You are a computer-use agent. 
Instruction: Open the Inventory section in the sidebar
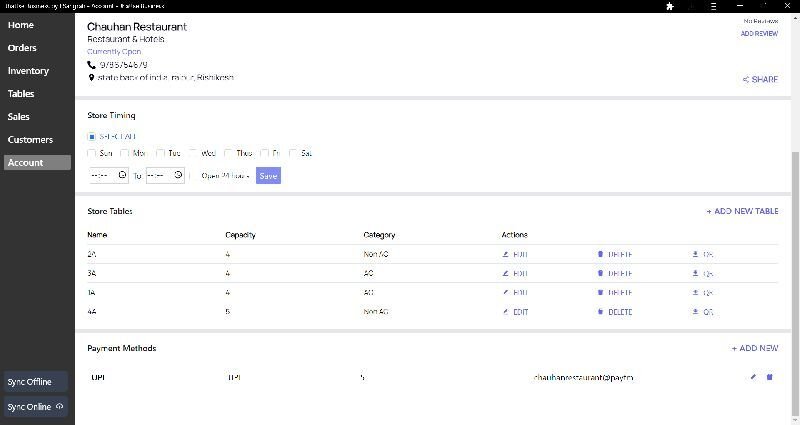(28, 71)
